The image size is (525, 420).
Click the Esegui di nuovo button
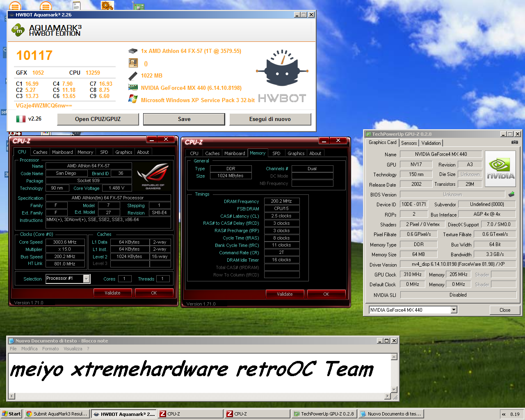click(270, 119)
